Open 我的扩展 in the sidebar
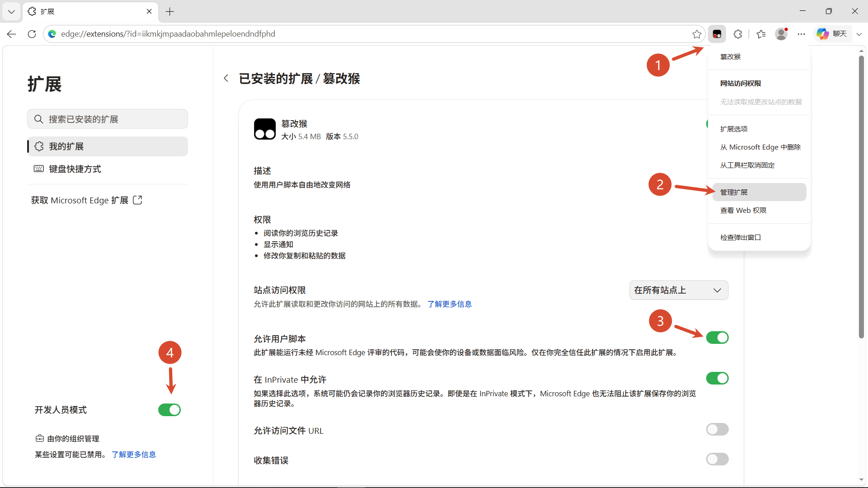868x488 pixels. [x=108, y=146]
